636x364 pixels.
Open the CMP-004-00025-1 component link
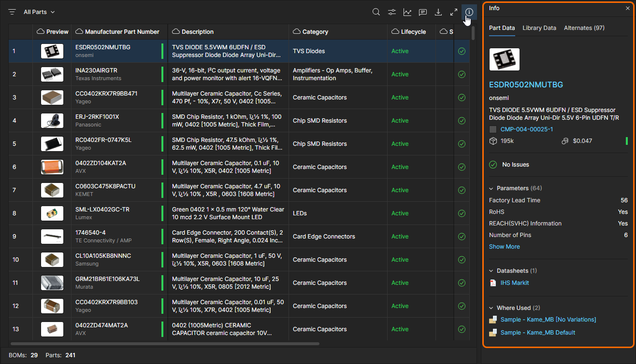(526, 129)
